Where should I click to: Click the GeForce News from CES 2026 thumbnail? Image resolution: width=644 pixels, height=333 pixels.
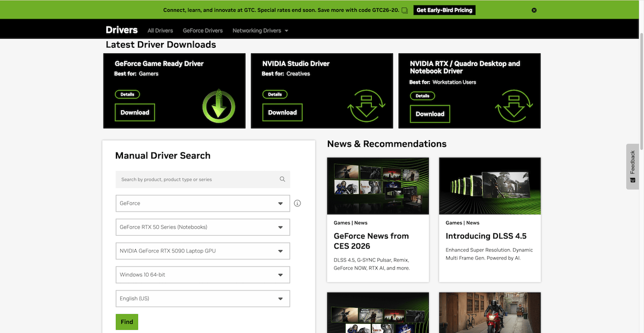coord(378,186)
